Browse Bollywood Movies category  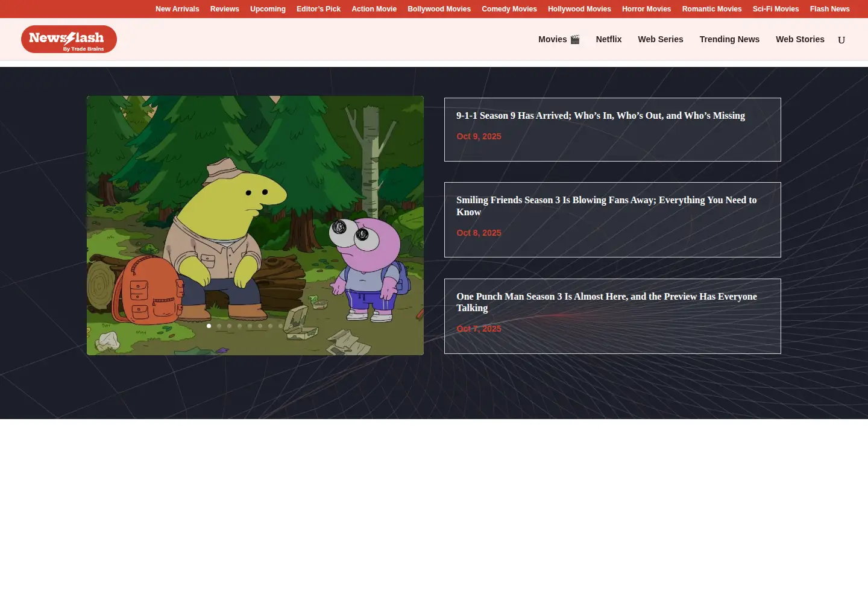coord(439,9)
